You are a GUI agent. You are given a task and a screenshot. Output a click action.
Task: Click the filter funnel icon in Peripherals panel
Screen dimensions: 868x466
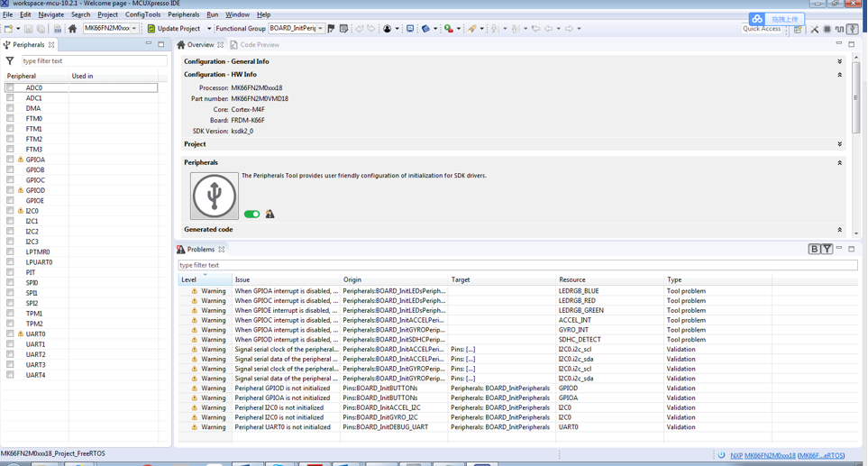click(10, 61)
